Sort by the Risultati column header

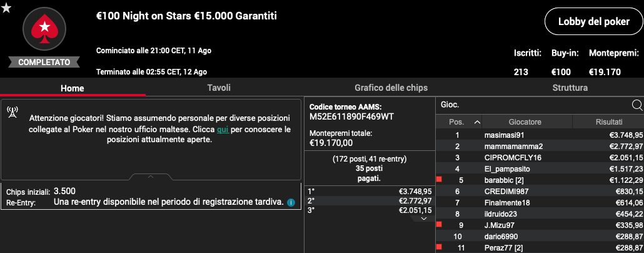608,122
